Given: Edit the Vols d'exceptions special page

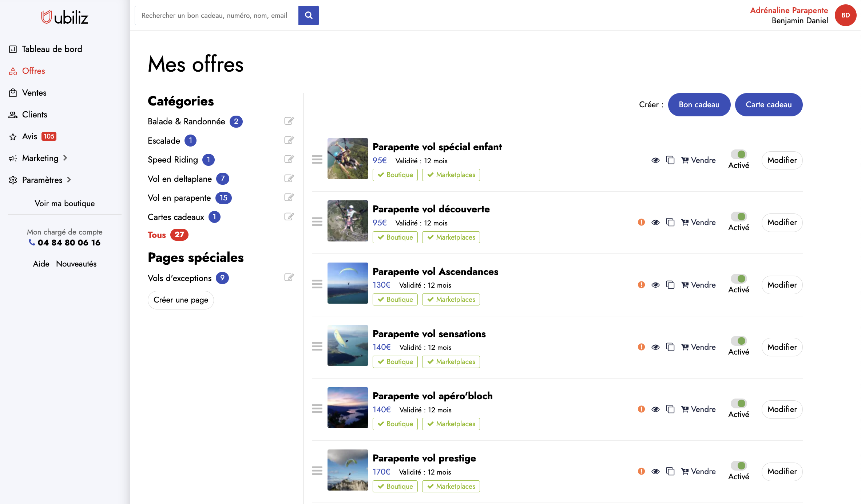Looking at the screenshot, I should (x=289, y=278).
